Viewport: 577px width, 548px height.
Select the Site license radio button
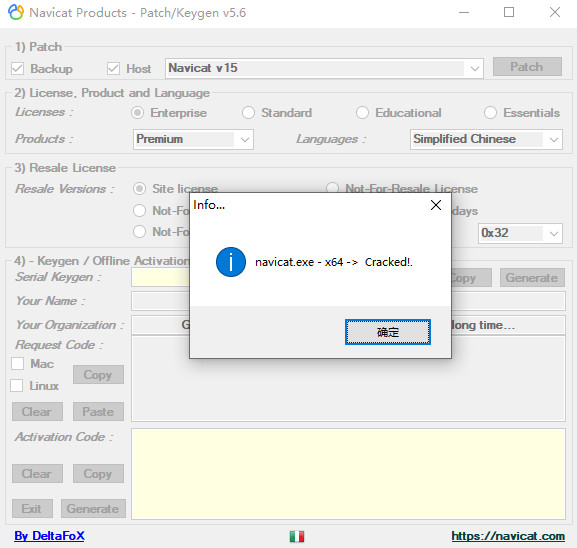pos(139,189)
